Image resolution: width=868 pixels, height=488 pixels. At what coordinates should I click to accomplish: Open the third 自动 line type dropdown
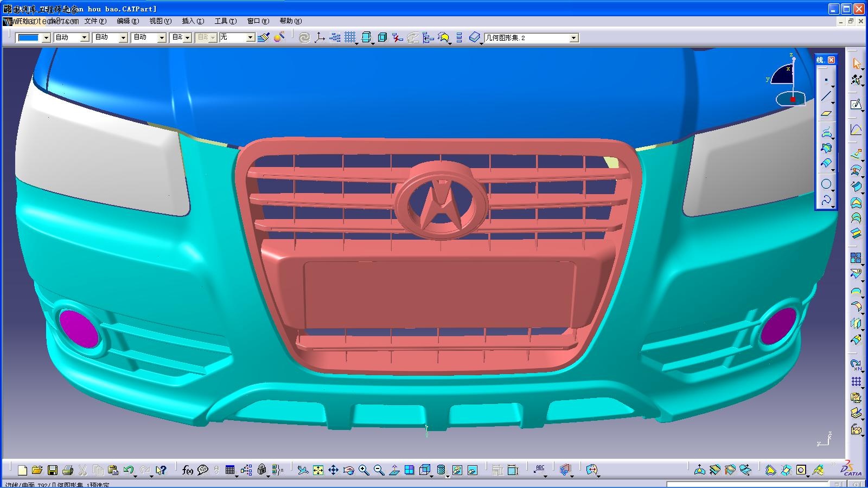point(162,37)
